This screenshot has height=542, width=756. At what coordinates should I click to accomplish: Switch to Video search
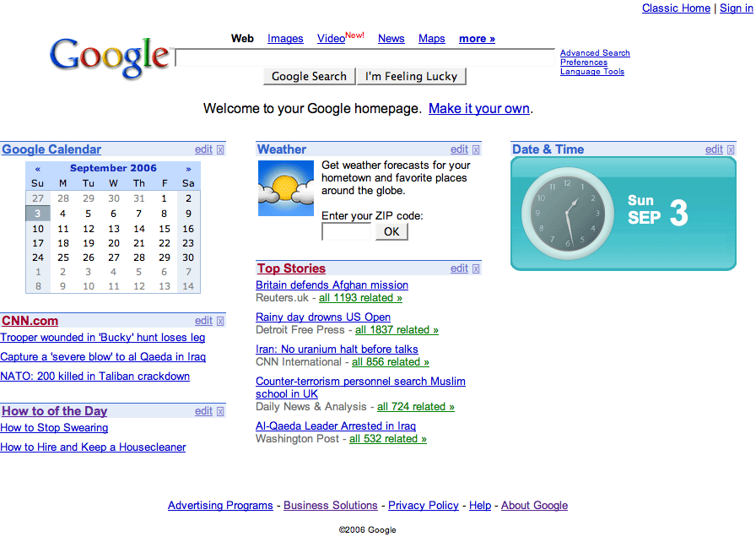331,39
